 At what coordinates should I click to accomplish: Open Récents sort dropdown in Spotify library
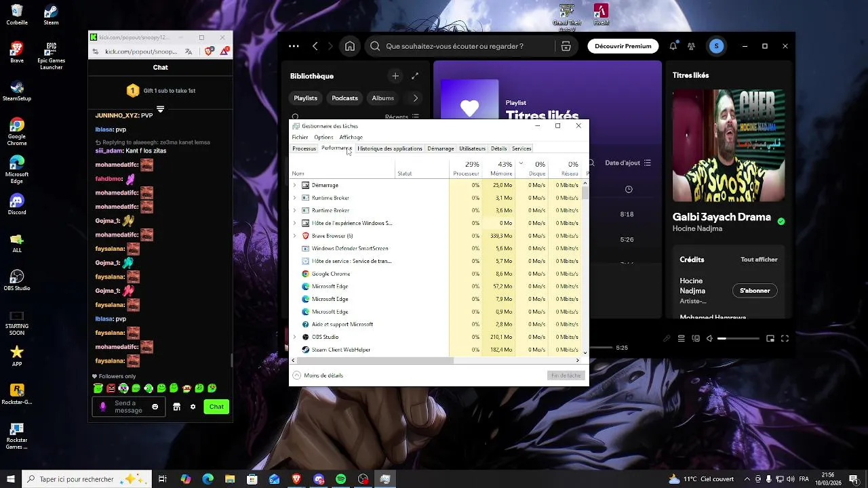[402, 117]
